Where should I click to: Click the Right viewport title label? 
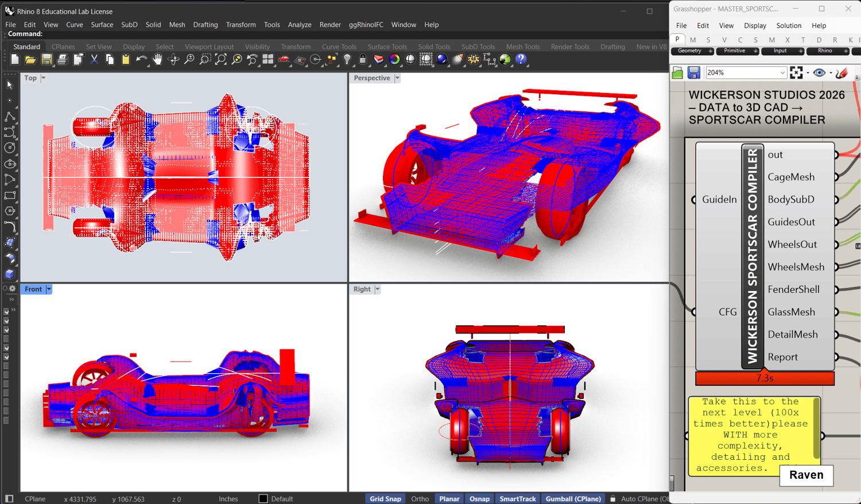[x=362, y=289]
